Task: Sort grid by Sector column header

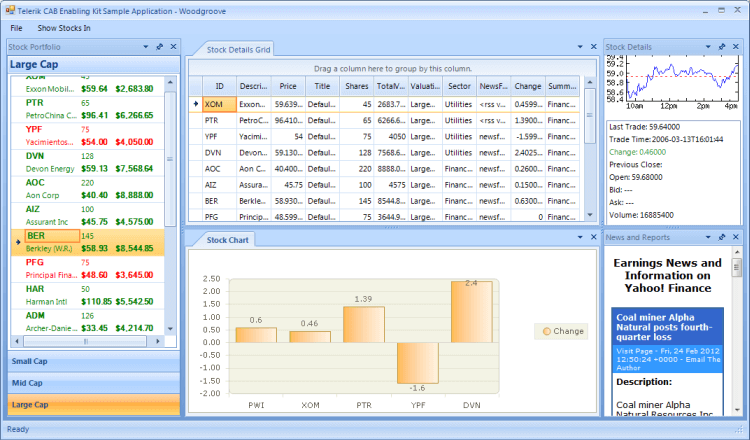Action: (459, 86)
